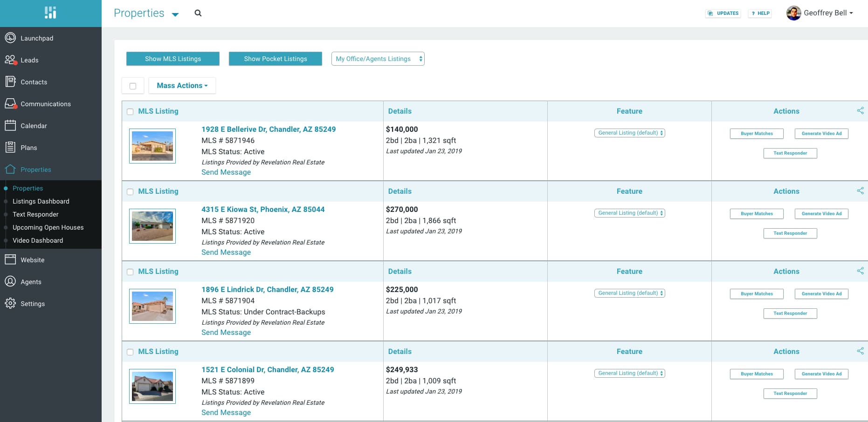Share the 1521 E Colonial Dr listing
The width and height of the screenshot is (868, 422).
coord(860,351)
